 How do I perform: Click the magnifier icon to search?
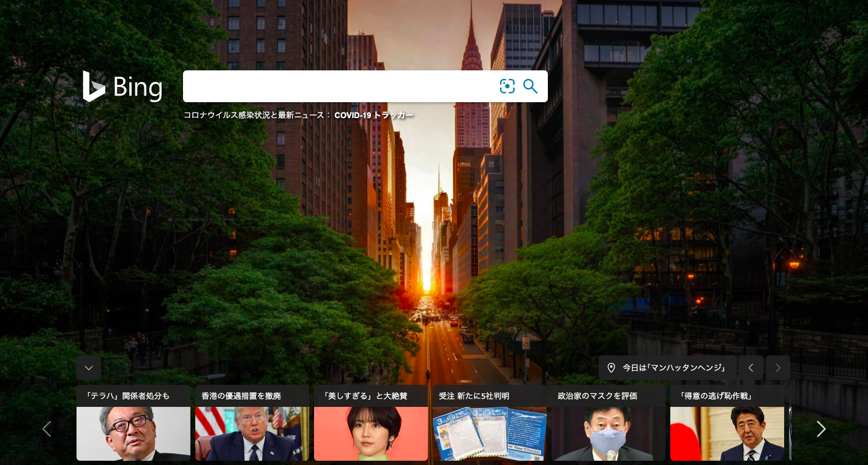tap(530, 86)
